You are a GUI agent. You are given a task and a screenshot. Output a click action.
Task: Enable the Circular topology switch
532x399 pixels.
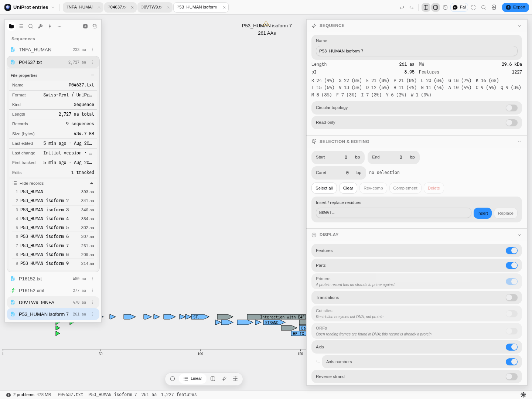tap(512, 108)
